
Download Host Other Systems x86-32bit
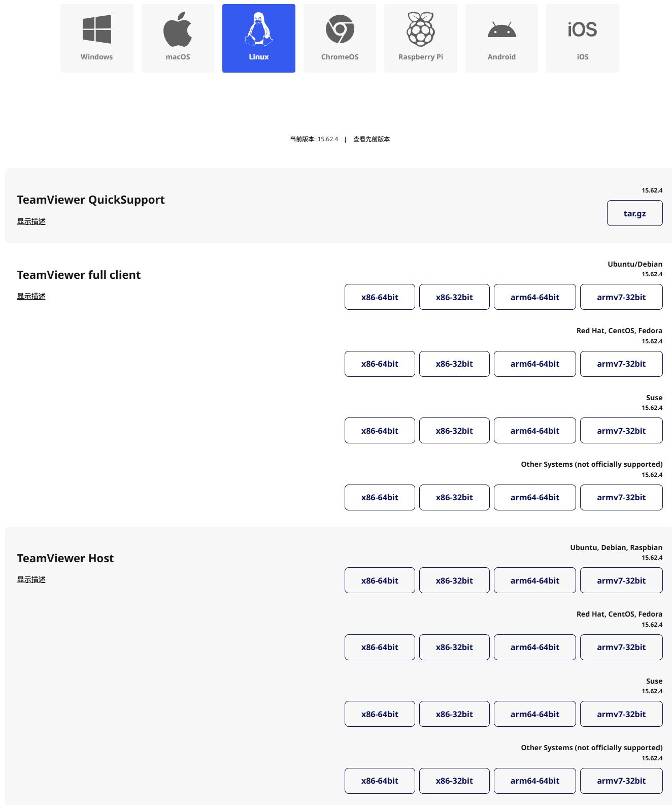click(x=454, y=781)
